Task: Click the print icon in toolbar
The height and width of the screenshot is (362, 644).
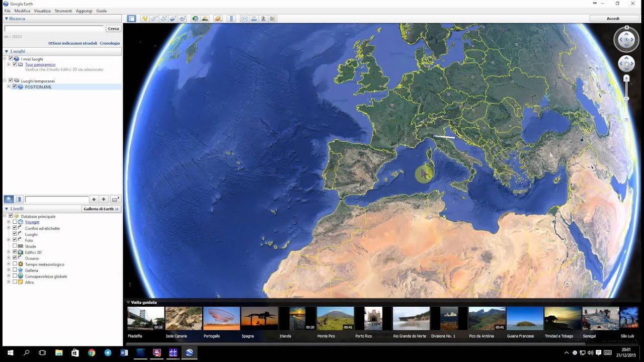Action: 254,19
